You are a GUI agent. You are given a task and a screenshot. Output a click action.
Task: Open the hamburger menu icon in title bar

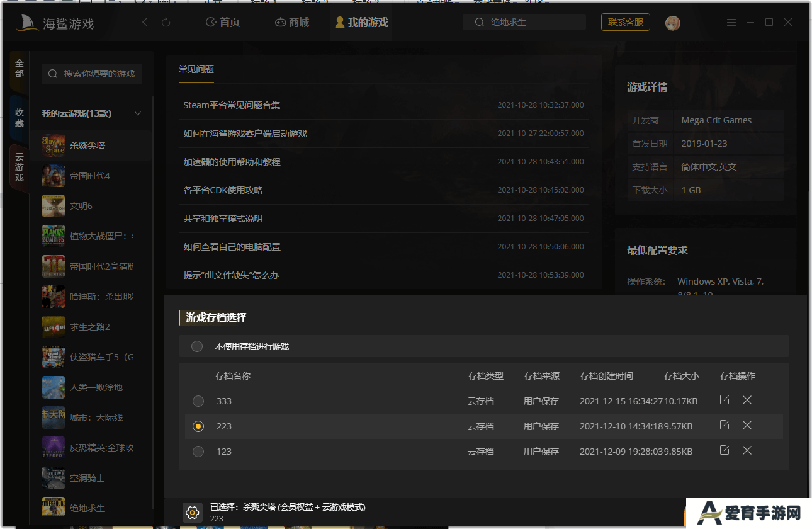tap(731, 22)
